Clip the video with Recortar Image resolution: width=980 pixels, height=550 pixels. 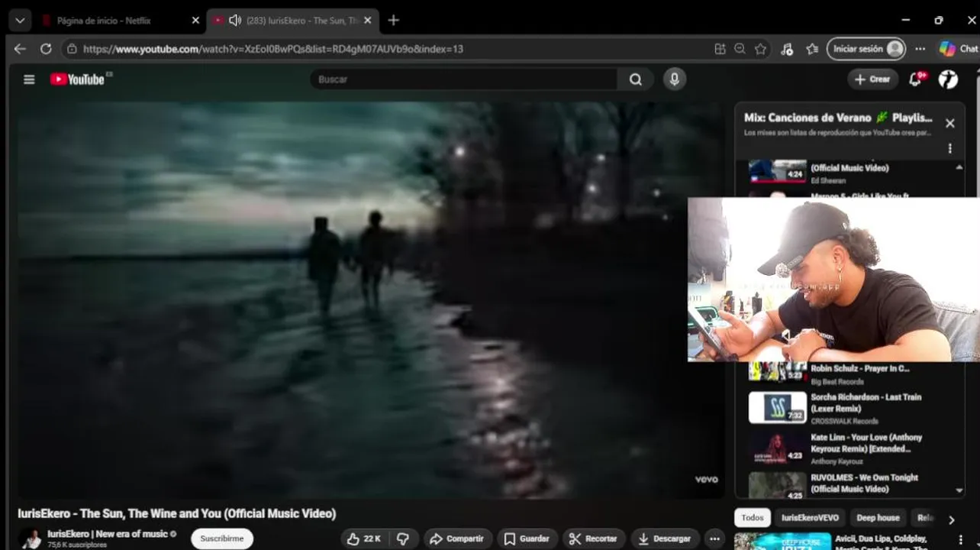pyautogui.click(x=594, y=539)
